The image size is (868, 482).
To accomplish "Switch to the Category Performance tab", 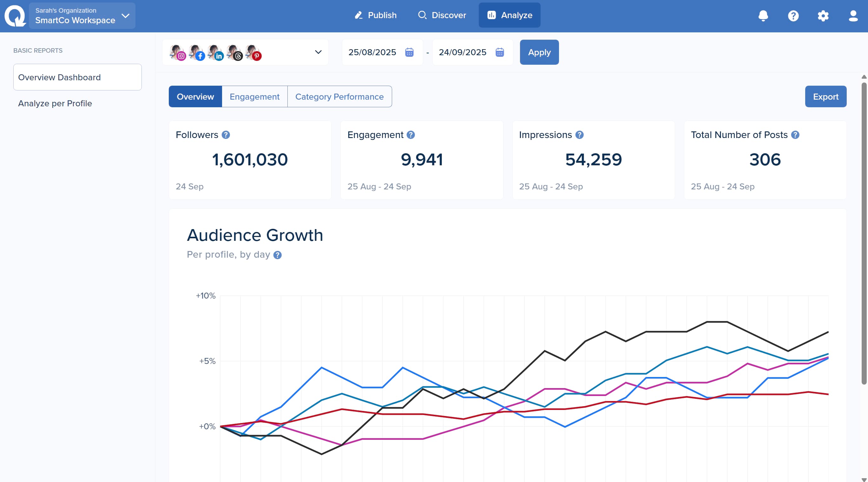I will click(339, 97).
